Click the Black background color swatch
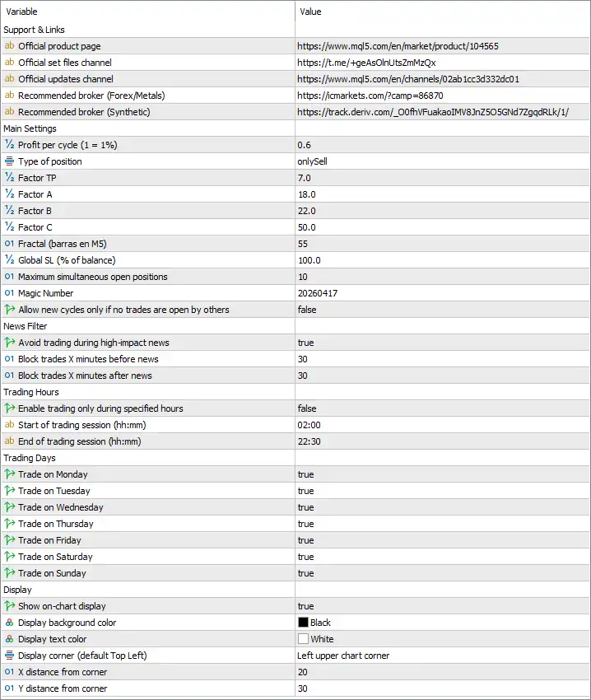The height and width of the screenshot is (700, 591). tap(303, 623)
